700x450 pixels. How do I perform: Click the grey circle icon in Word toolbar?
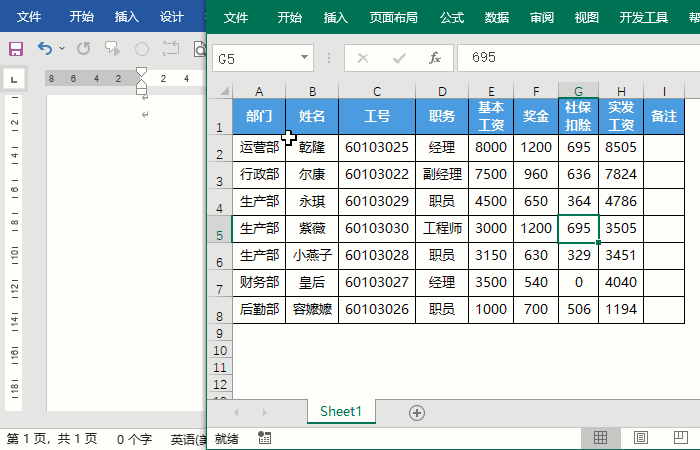[x=142, y=49]
